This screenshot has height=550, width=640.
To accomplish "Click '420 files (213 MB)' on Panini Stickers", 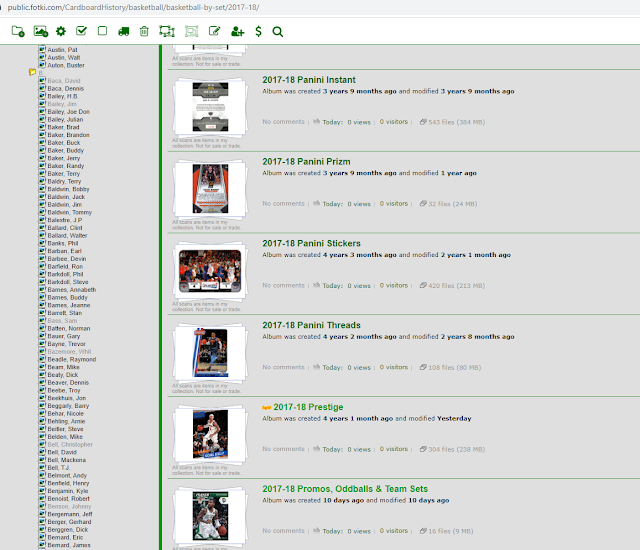I will pyautogui.click(x=456, y=286).
